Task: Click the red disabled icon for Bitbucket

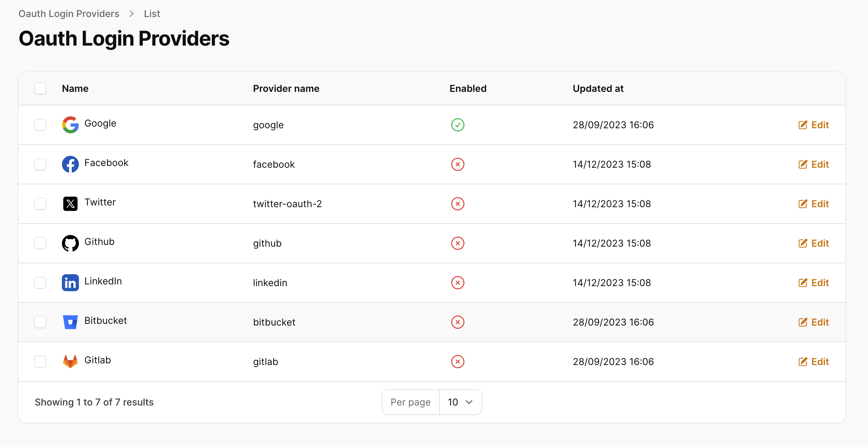Action: pyautogui.click(x=458, y=322)
